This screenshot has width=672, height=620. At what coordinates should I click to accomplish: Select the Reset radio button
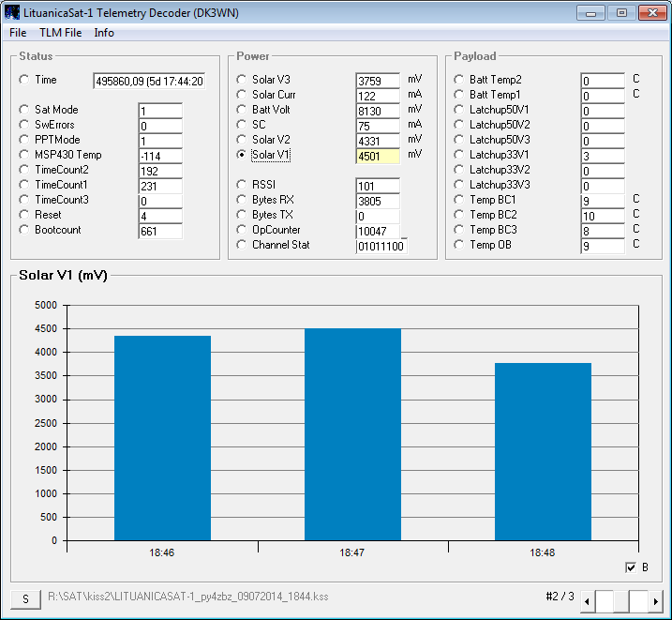(x=24, y=215)
